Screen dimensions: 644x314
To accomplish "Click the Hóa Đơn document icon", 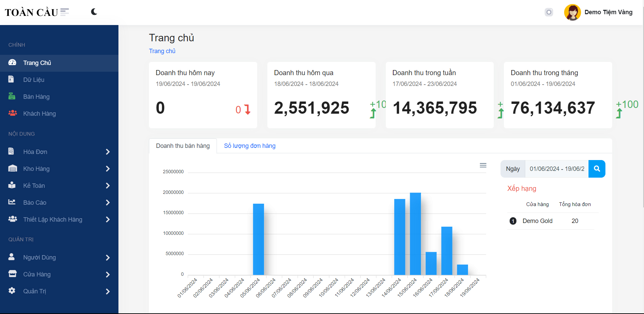I will [11, 151].
